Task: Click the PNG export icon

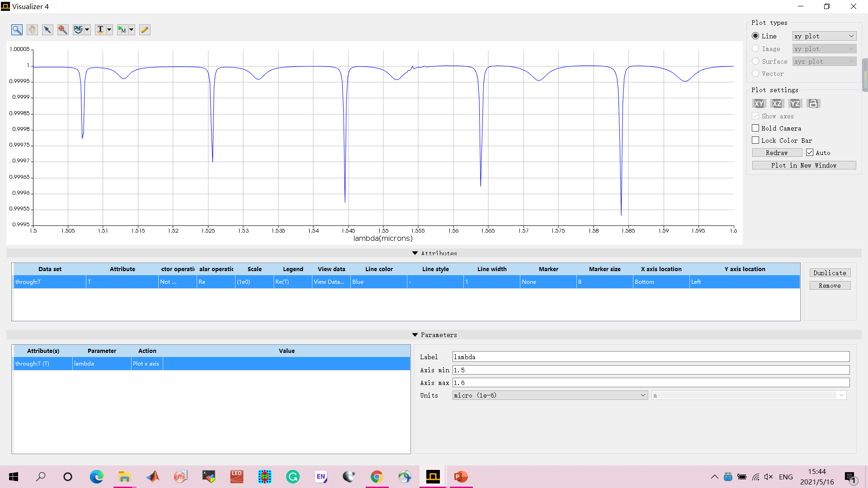Action: point(78,30)
